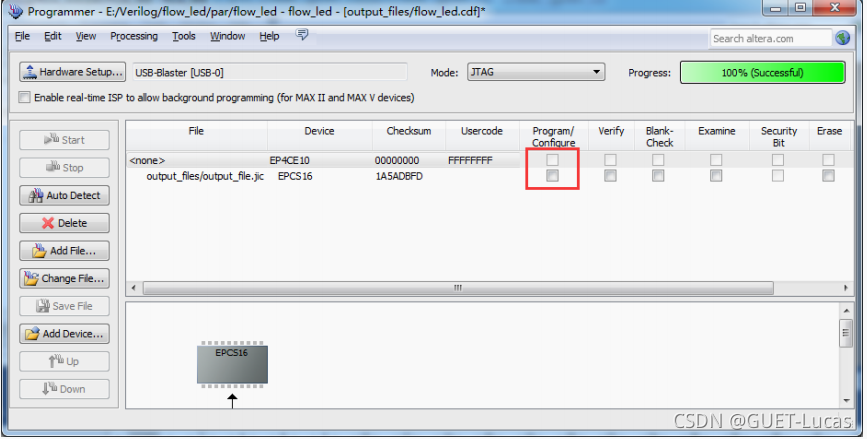Open the Tools menu
The width and height of the screenshot is (867, 439).
point(184,36)
